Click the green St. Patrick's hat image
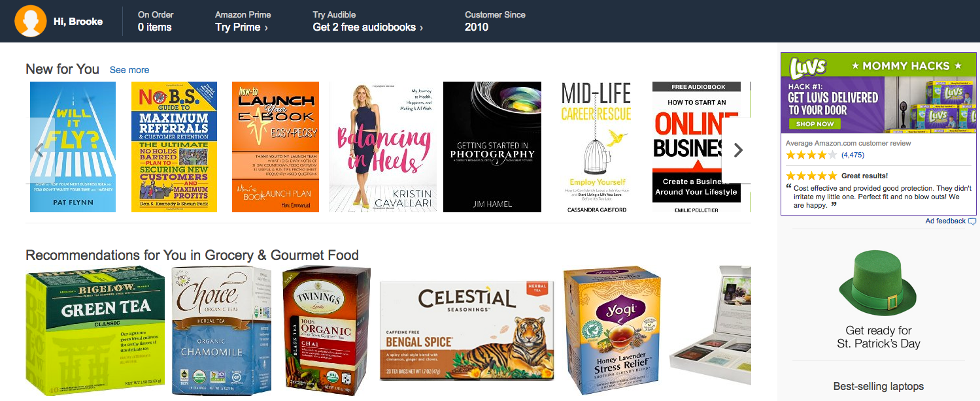 point(879,283)
